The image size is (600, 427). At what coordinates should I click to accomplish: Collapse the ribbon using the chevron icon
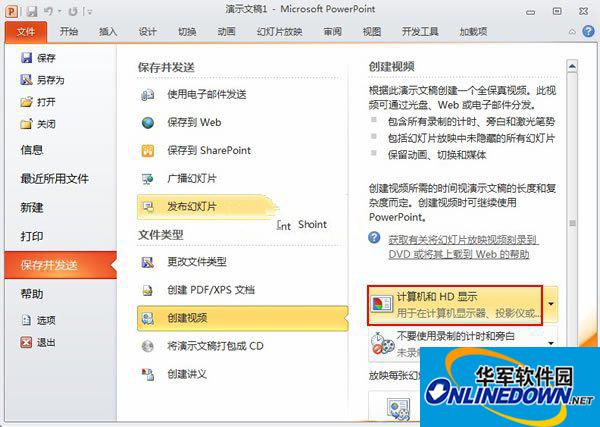[x=572, y=32]
